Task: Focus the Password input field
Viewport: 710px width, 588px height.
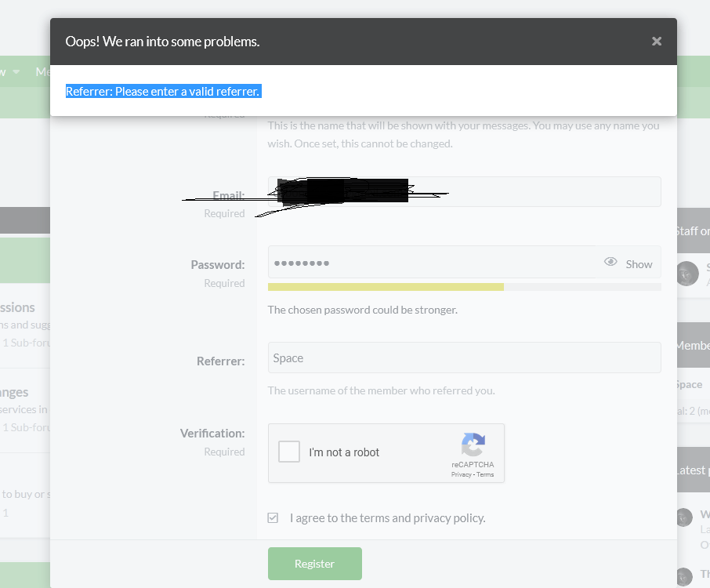Action: (x=432, y=263)
